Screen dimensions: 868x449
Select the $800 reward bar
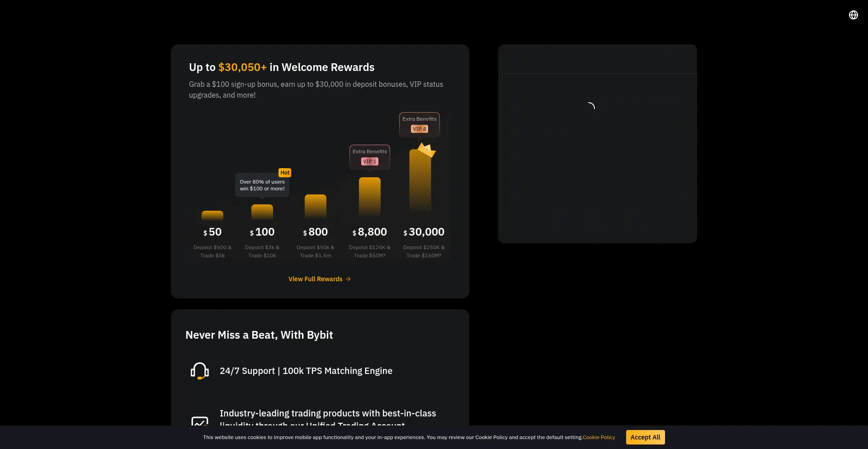315,206
